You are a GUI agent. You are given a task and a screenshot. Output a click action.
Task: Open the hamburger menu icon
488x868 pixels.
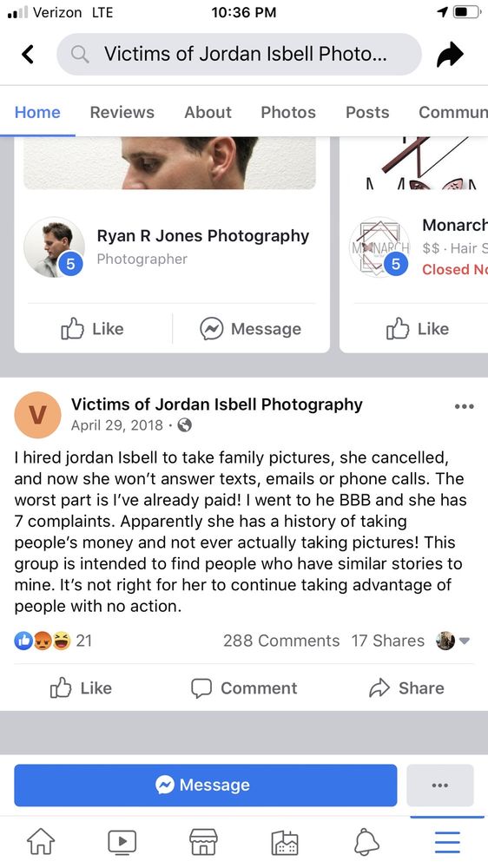pos(447,842)
